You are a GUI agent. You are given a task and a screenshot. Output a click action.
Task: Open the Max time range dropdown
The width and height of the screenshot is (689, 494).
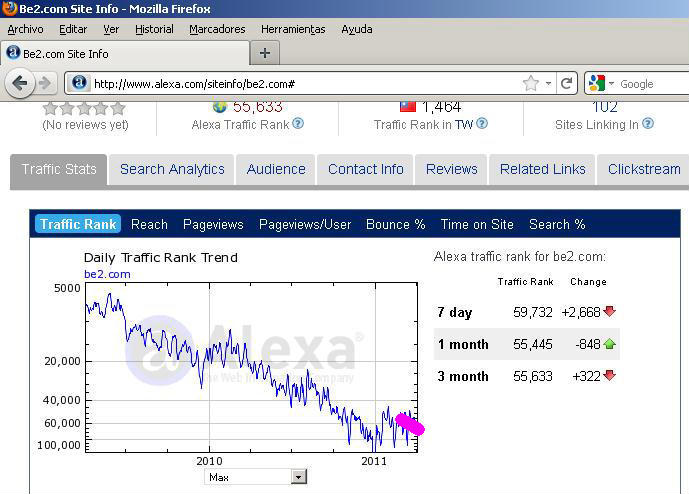click(255, 477)
